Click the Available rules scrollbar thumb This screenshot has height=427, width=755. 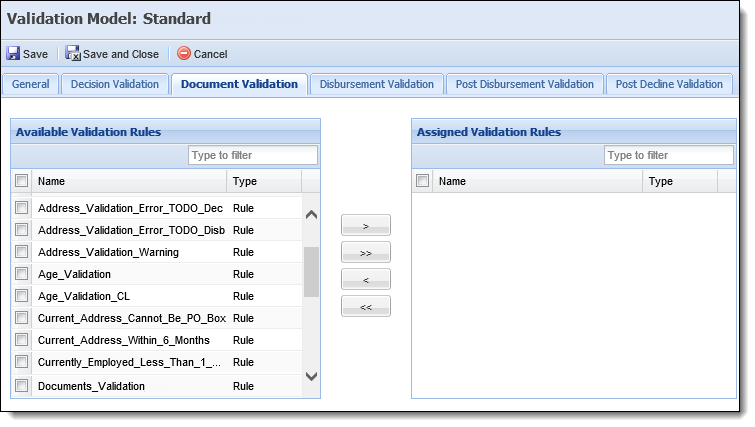[x=312, y=272]
